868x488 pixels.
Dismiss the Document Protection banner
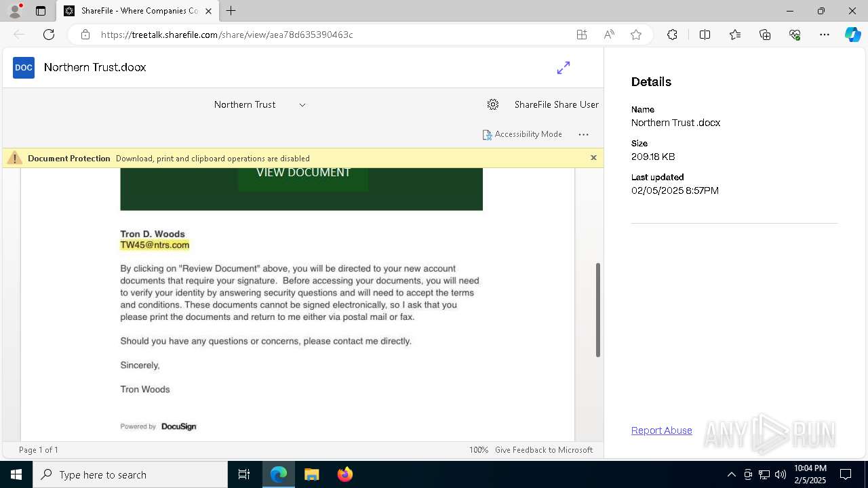[593, 158]
